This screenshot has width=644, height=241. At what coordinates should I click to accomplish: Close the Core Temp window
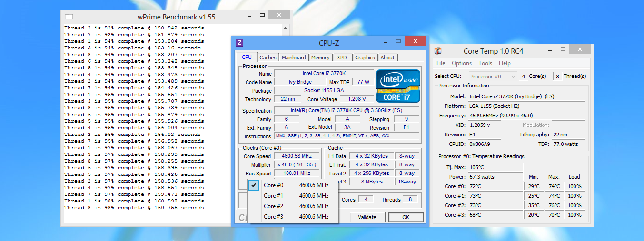(x=580, y=49)
